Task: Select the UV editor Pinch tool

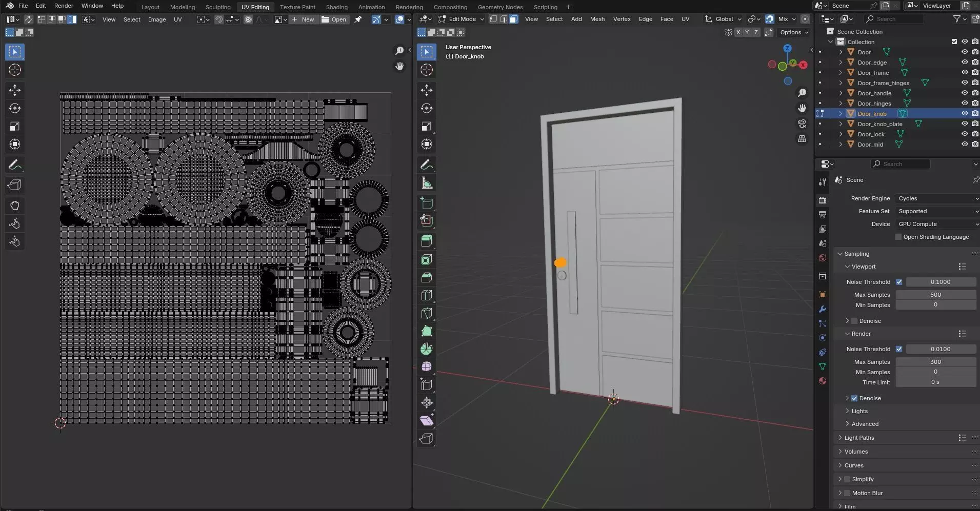Action: tap(14, 241)
